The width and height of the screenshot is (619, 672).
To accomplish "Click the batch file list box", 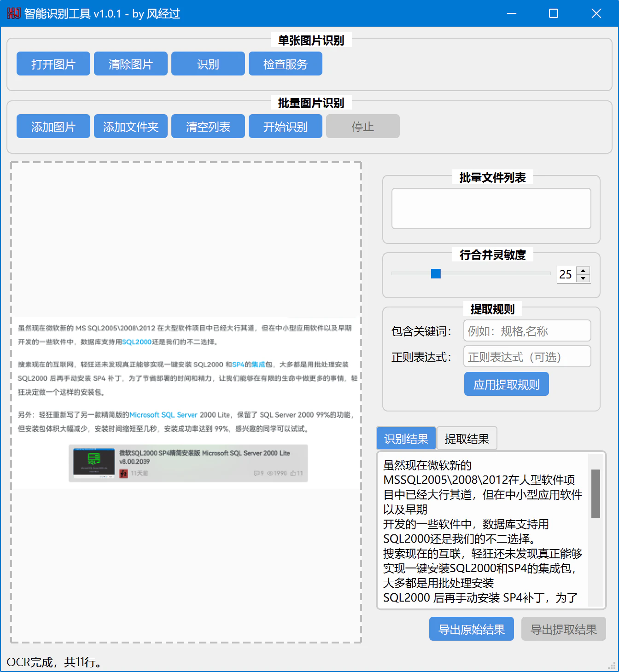I will point(491,209).
